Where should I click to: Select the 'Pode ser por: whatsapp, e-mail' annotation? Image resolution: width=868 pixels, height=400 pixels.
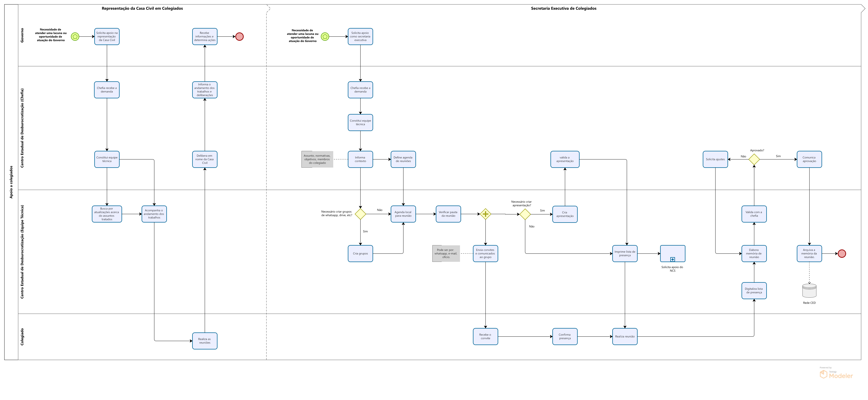click(x=446, y=254)
